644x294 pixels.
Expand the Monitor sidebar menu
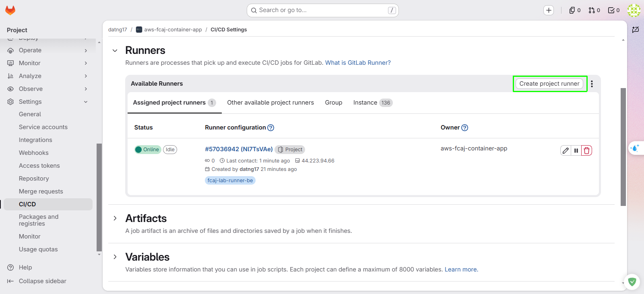pos(48,63)
